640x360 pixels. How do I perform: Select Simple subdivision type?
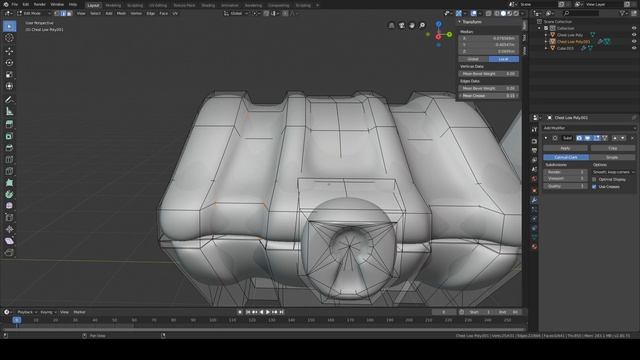(x=612, y=157)
